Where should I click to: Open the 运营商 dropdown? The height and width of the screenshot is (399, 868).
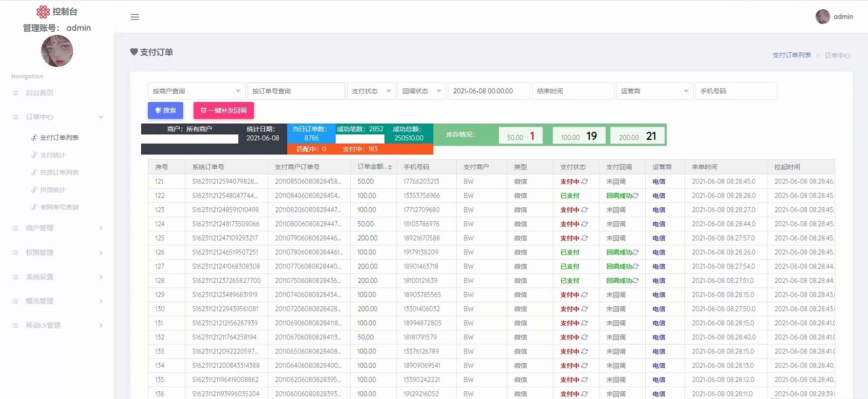(655, 91)
